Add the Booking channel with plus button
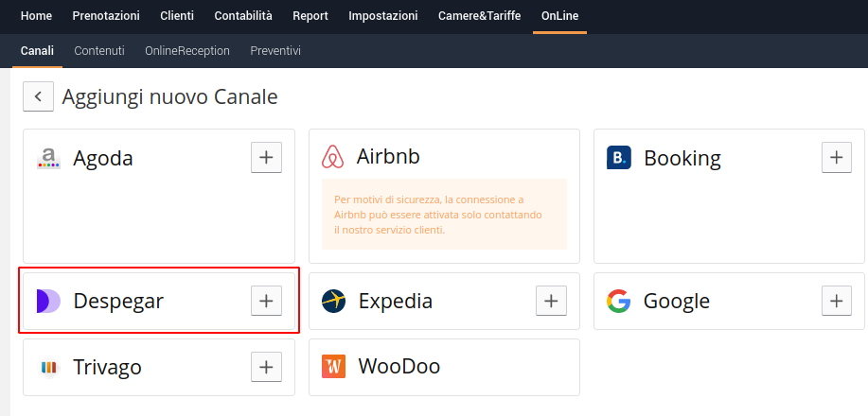The height and width of the screenshot is (416, 868). coord(837,158)
